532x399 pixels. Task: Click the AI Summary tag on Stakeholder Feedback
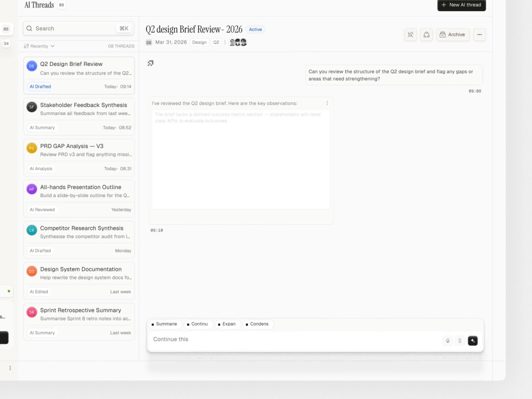coord(42,128)
